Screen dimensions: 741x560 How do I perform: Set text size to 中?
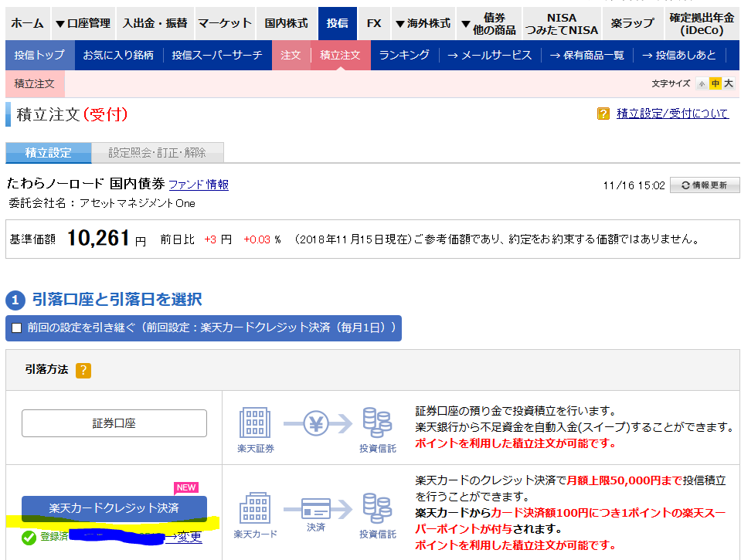point(716,84)
